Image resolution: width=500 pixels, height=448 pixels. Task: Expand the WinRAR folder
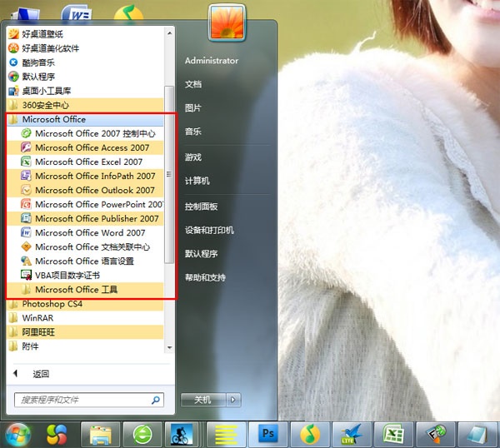(x=85, y=317)
